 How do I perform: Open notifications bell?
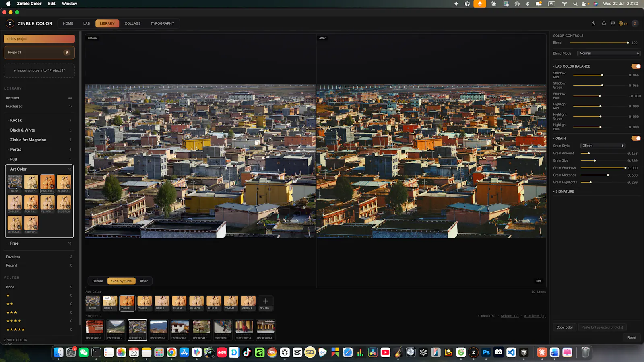pyautogui.click(x=604, y=23)
